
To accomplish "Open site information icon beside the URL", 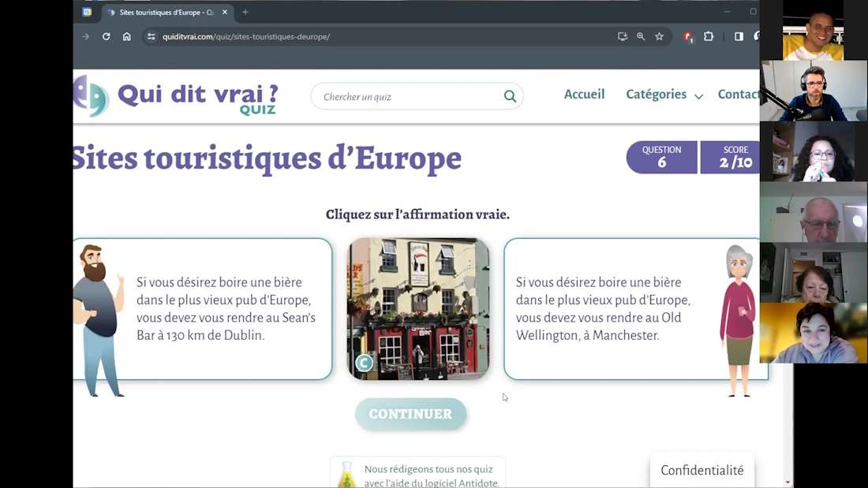I will pyautogui.click(x=152, y=36).
